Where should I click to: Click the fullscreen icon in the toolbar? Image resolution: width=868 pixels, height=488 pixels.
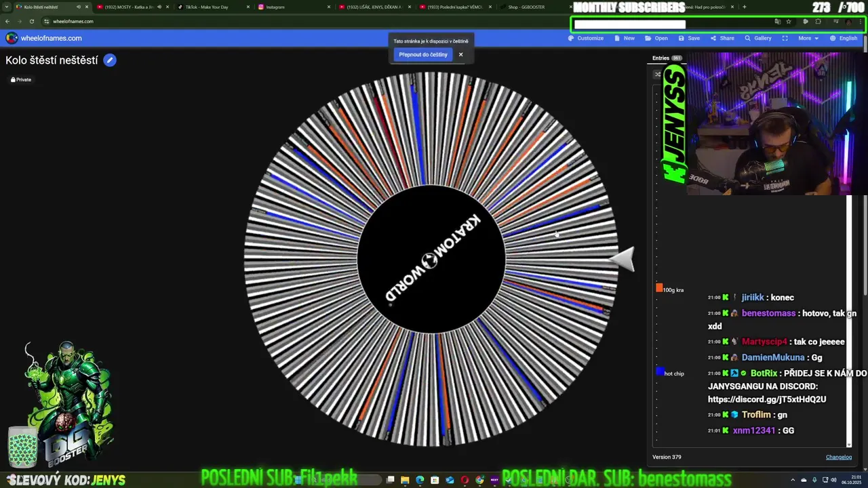[x=785, y=38]
